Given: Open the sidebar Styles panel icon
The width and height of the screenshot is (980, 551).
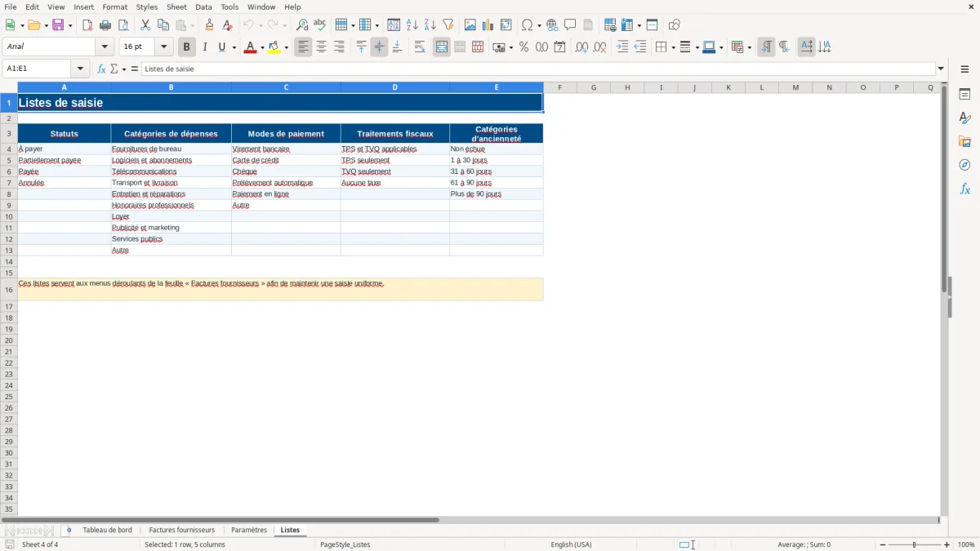Looking at the screenshot, I should (964, 118).
